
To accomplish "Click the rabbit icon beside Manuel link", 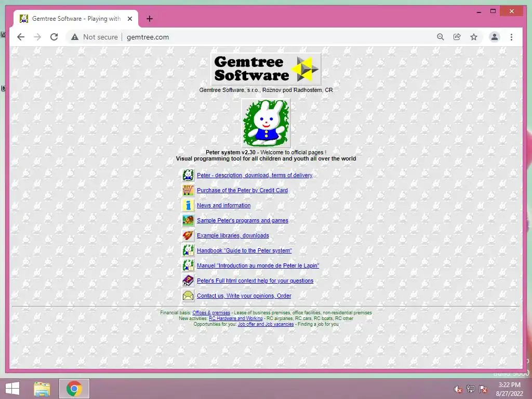I will pos(188,265).
